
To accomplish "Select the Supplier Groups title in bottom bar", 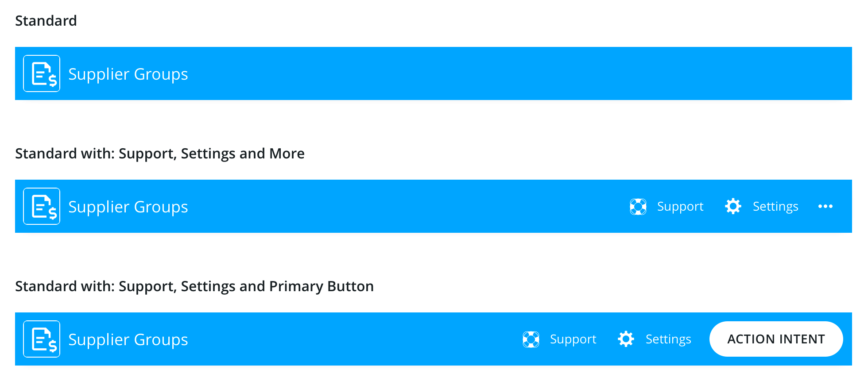I will coord(128,339).
